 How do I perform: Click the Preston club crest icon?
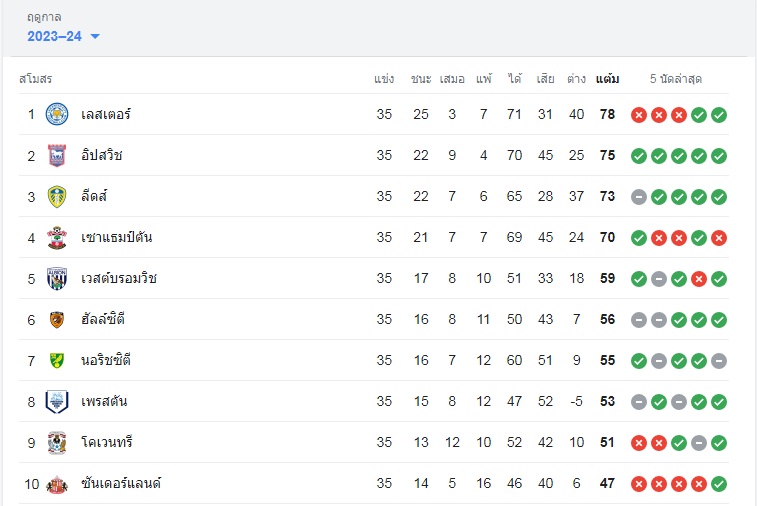click(x=57, y=402)
